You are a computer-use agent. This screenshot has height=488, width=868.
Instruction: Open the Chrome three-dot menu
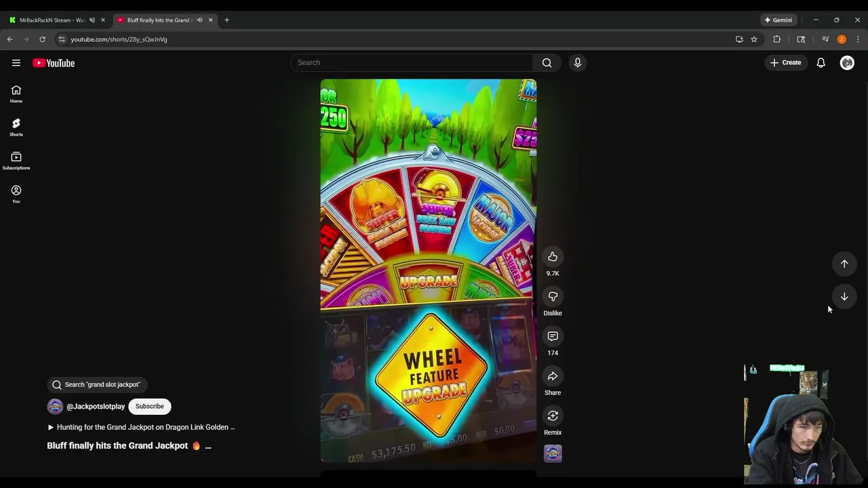coord(859,39)
